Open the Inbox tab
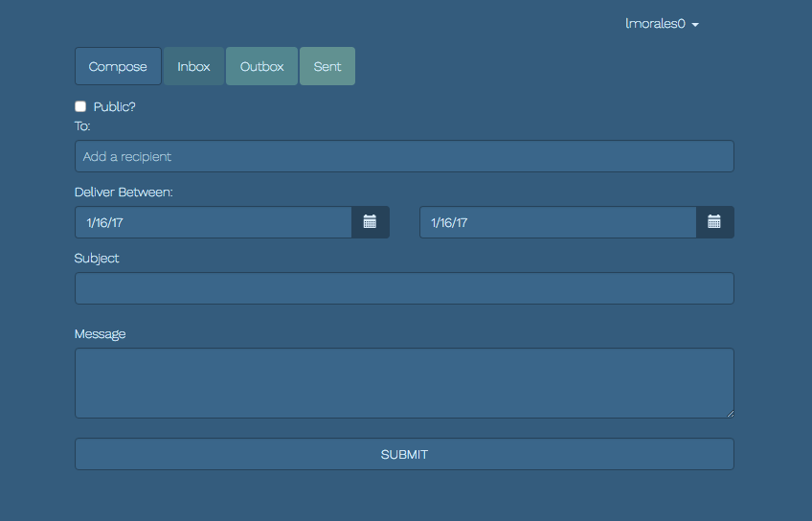The image size is (812, 521). 193,66
